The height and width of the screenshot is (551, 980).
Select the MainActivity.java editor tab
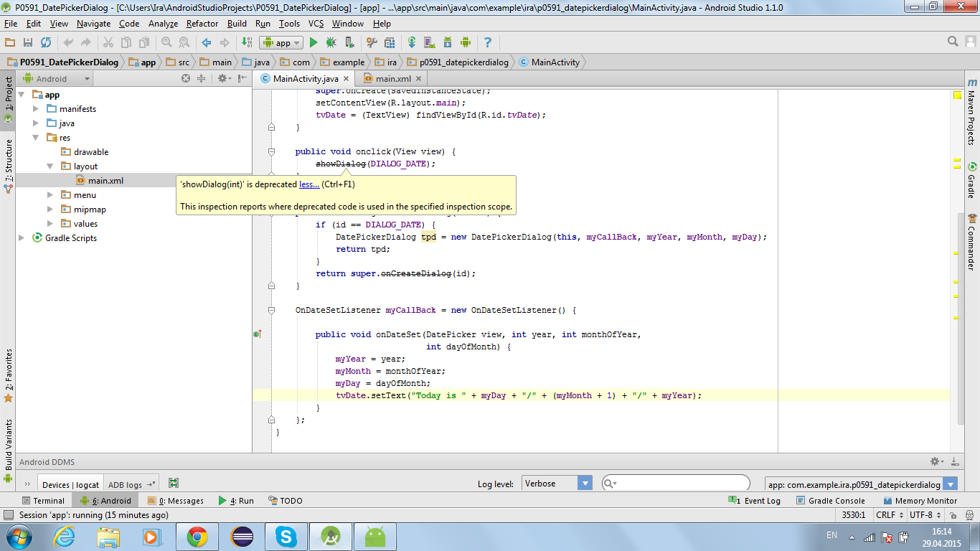[306, 79]
